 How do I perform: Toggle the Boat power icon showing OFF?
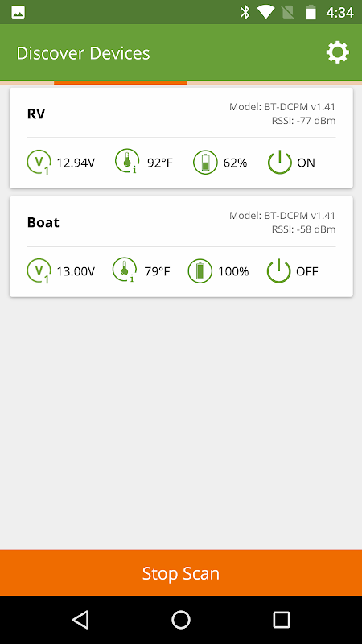point(278,270)
